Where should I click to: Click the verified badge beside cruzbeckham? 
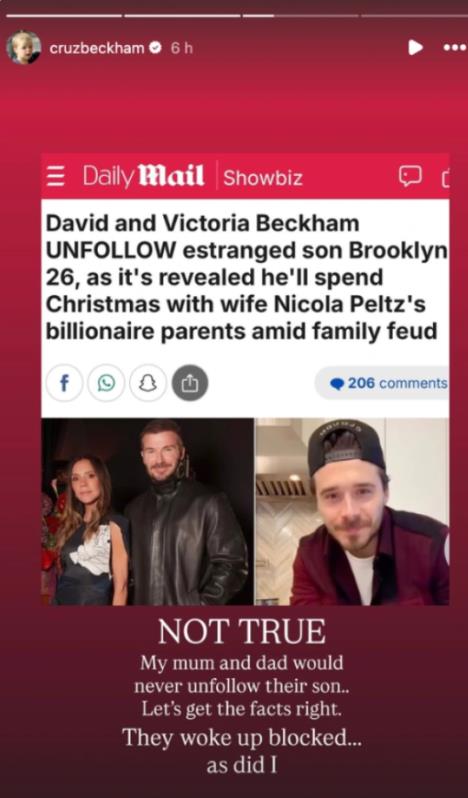(x=156, y=48)
